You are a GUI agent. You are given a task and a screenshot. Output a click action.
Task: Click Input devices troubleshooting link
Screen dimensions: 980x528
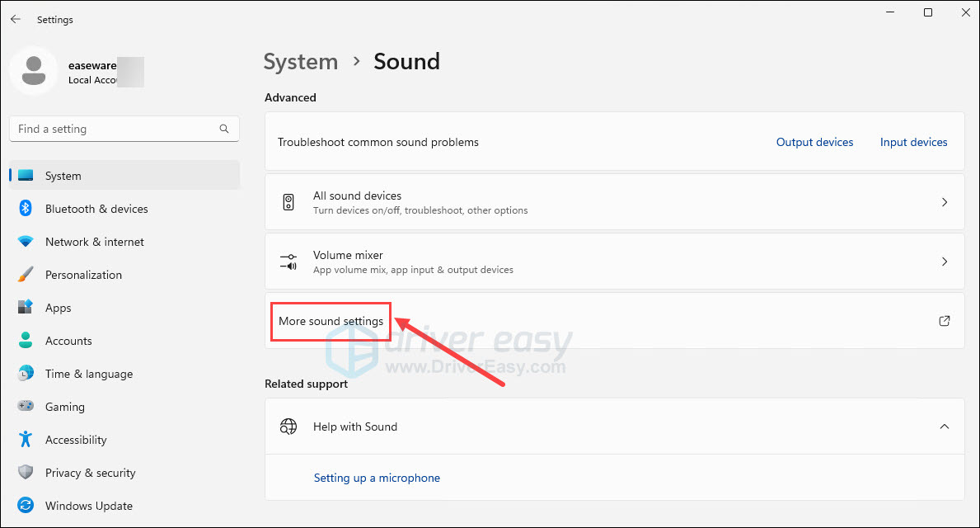(x=912, y=142)
